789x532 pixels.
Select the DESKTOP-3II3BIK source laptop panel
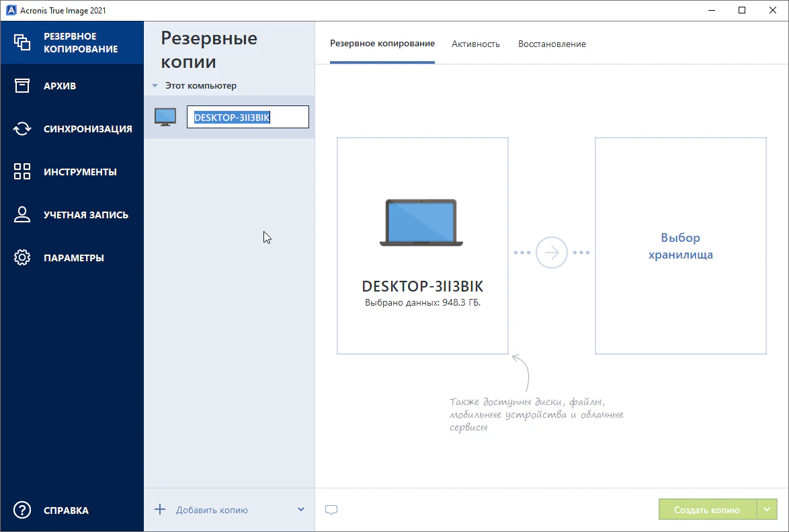pos(422,246)
